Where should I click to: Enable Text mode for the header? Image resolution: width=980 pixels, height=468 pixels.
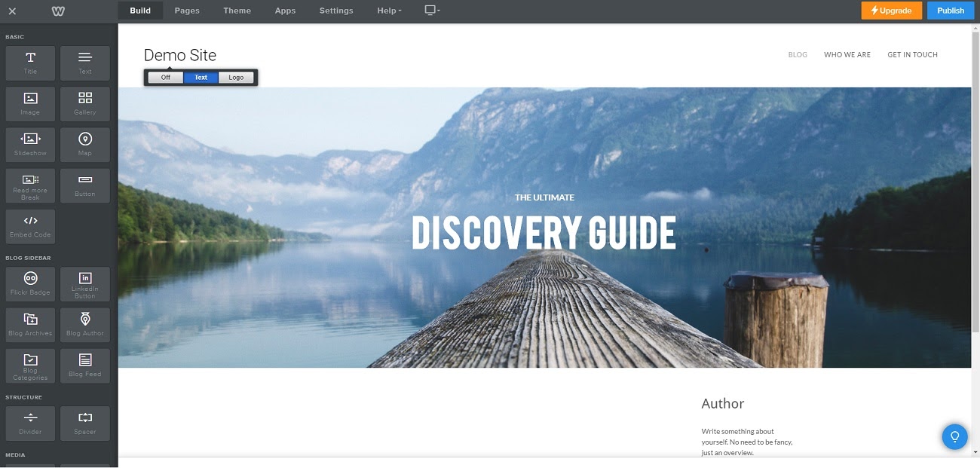pos(200,77)
